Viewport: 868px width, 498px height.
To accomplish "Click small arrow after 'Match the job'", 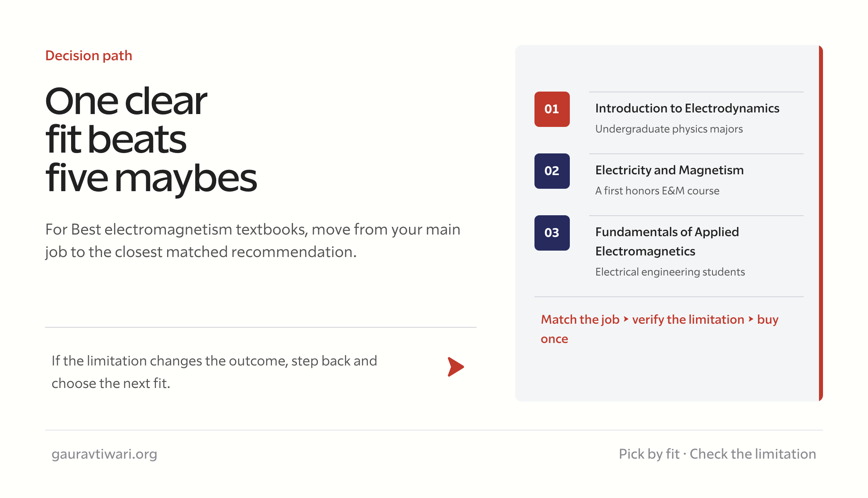I will pyautogui.click(x=626, y=319).
